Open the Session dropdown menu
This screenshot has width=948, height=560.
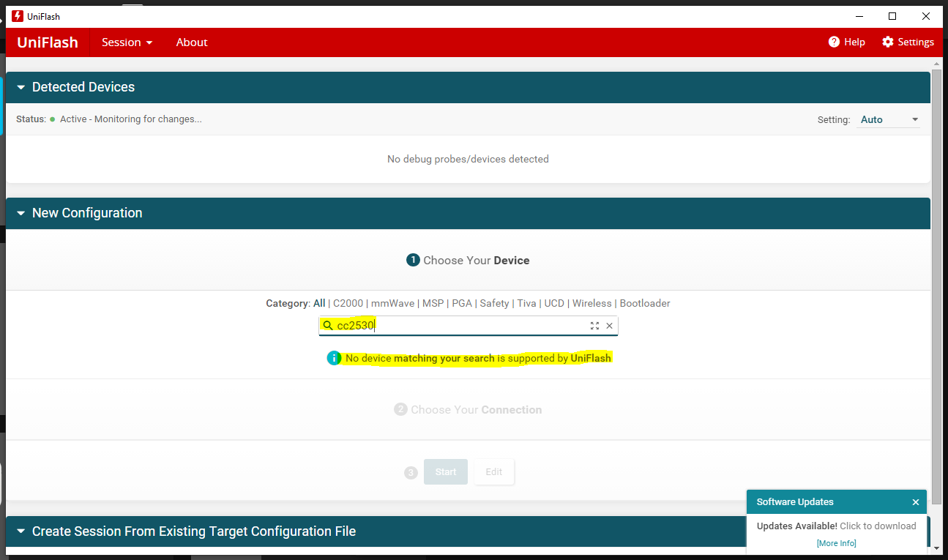click(x=127, y=42)
